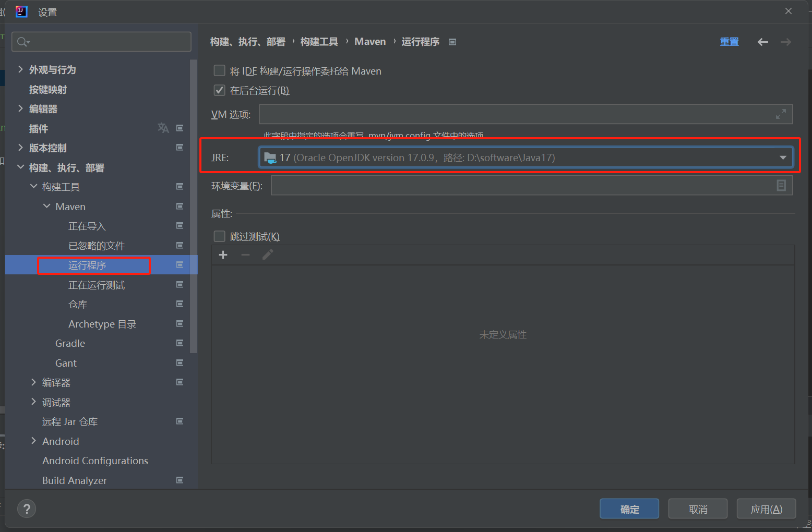Viewport: 812px width, 532px height.
Task: Check the 跳过测试(K) checkbox
Action: [220, 236]
